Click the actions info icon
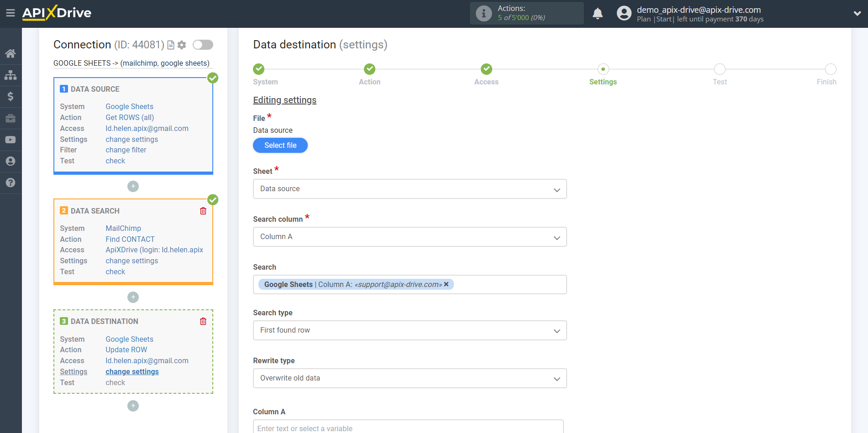Screen dimensions: 868x433 [484, 13]
